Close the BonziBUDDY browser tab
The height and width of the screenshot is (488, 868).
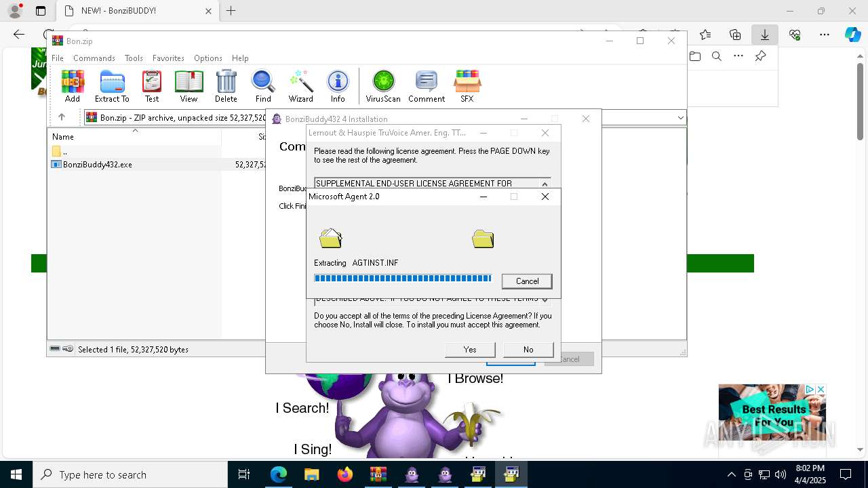tap(208, 11)
